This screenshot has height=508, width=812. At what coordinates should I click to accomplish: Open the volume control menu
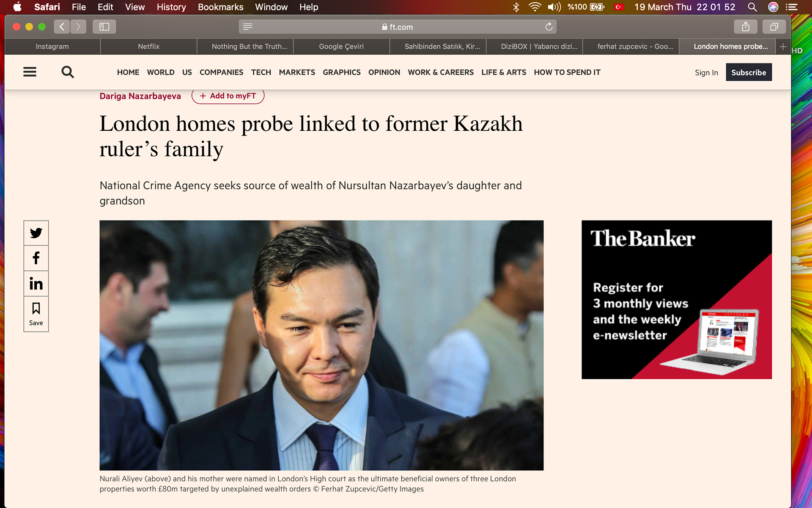[554, 7]
